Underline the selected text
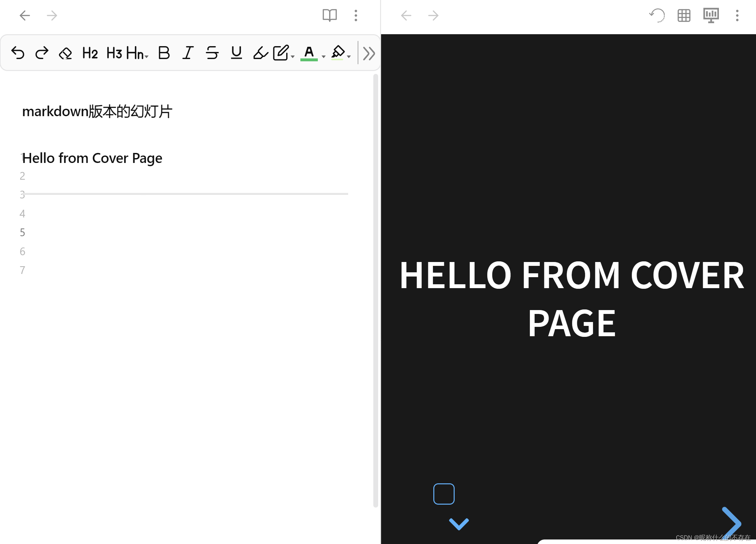Image resolution: width=756 pixels, height=544 pixels. point(236,53)
